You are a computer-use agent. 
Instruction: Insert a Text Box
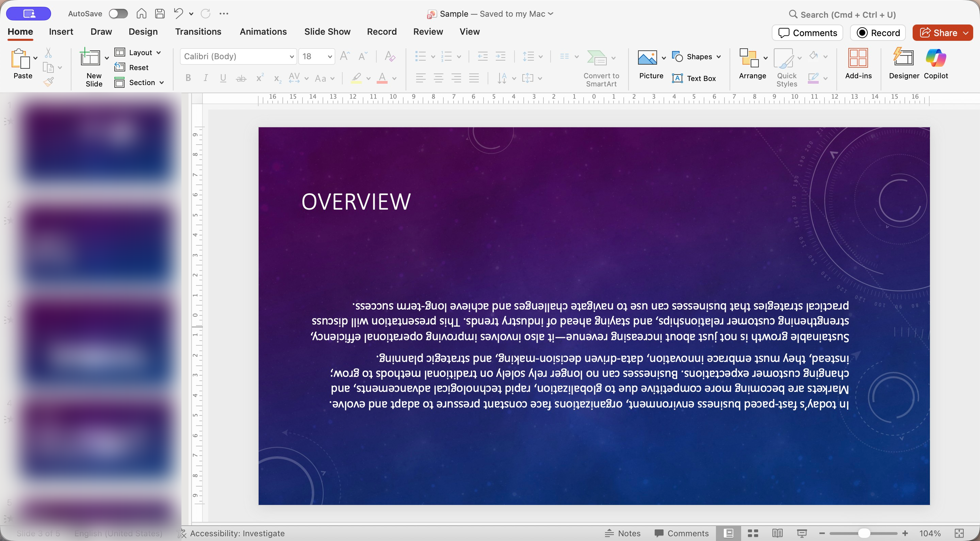pyautogui.click(x=694, y=78)
